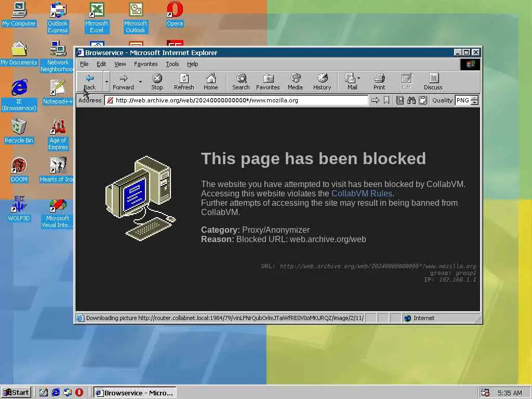This screenshot has height=399, width=532.
Task: Open the Media toolbar button
Action: point(295,82)
